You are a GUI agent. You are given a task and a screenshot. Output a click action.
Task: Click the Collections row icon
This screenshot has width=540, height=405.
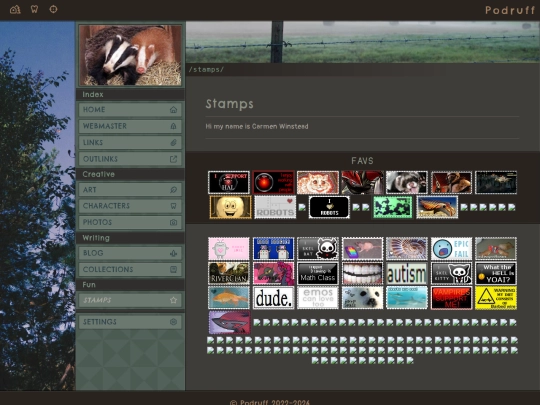point(174,269)
